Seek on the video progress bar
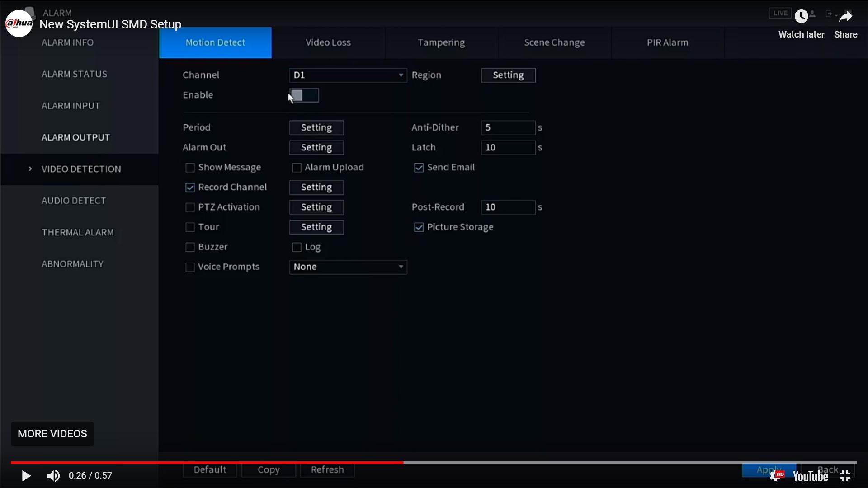 click(x=542, y=462)
